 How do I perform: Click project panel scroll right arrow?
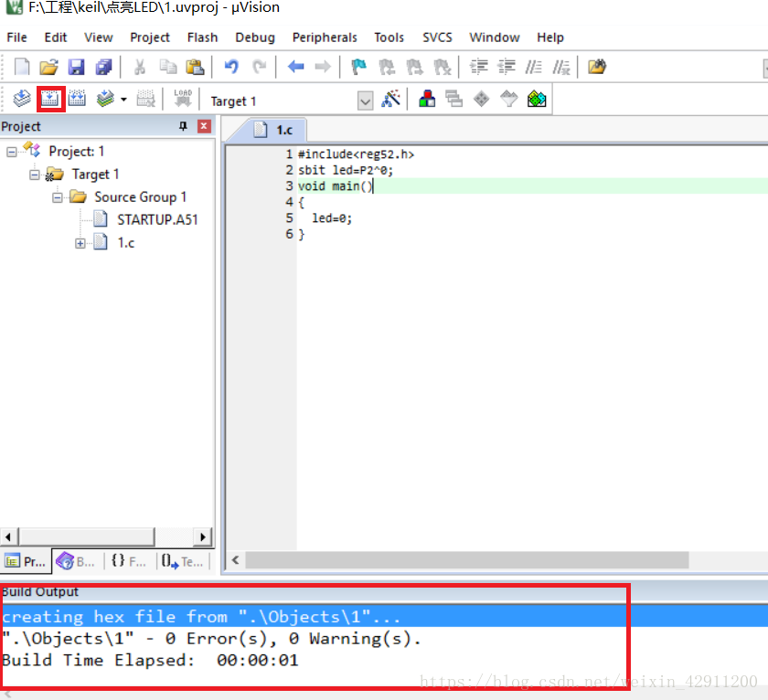(203, 537)
